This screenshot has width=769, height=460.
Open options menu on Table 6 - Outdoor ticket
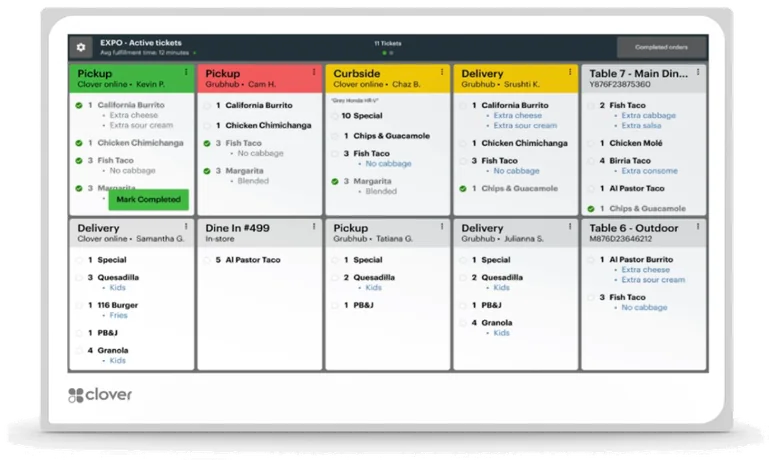(698, 227)
